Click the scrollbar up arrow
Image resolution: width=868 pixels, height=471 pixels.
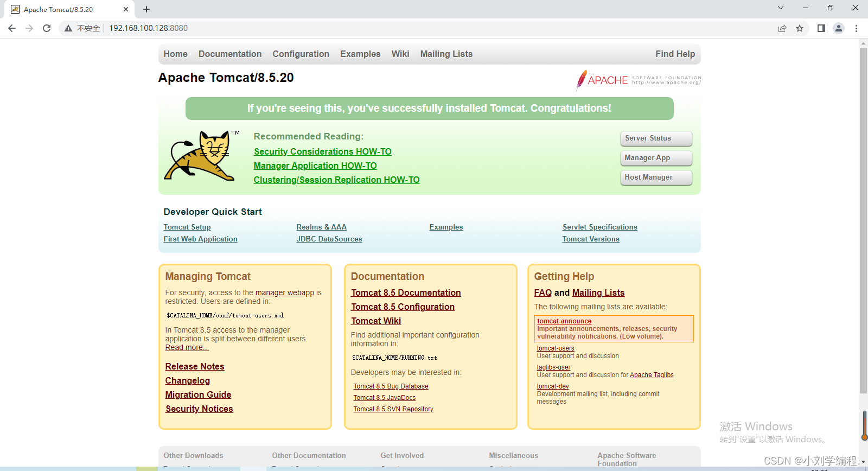[863, 43]
